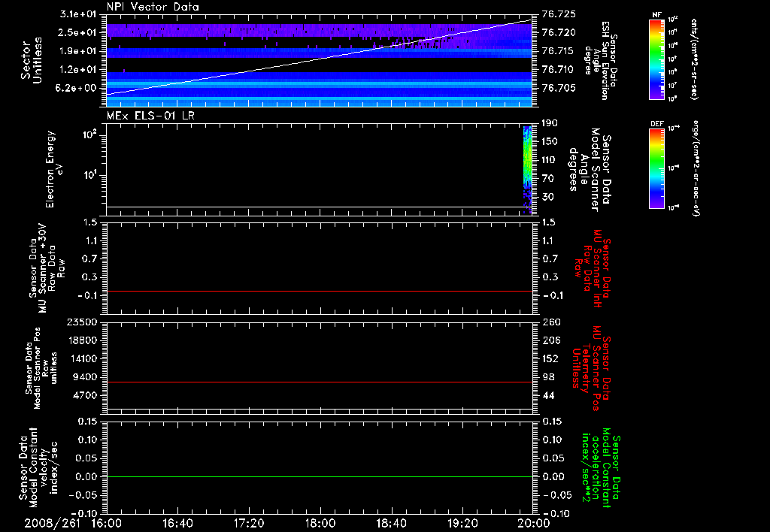Click the '2.5e+01' sector tick label

[x=77, y=32]
